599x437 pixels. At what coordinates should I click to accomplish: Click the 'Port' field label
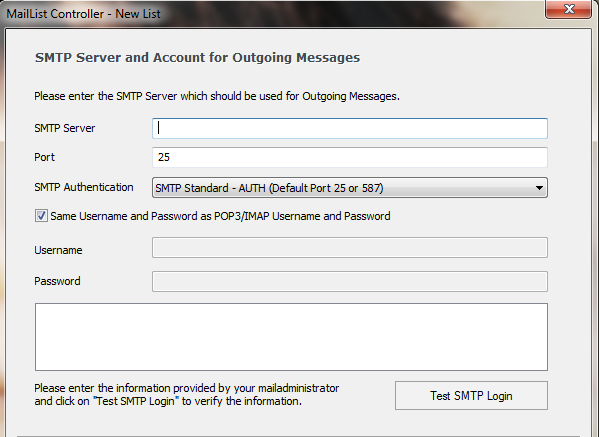(x=44, y=157)
